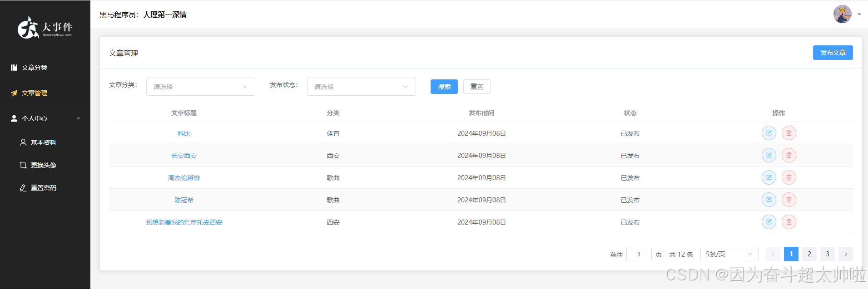Click the user avatar picture
The width and height of the screenshot is (868, 289).
(843, 14)
